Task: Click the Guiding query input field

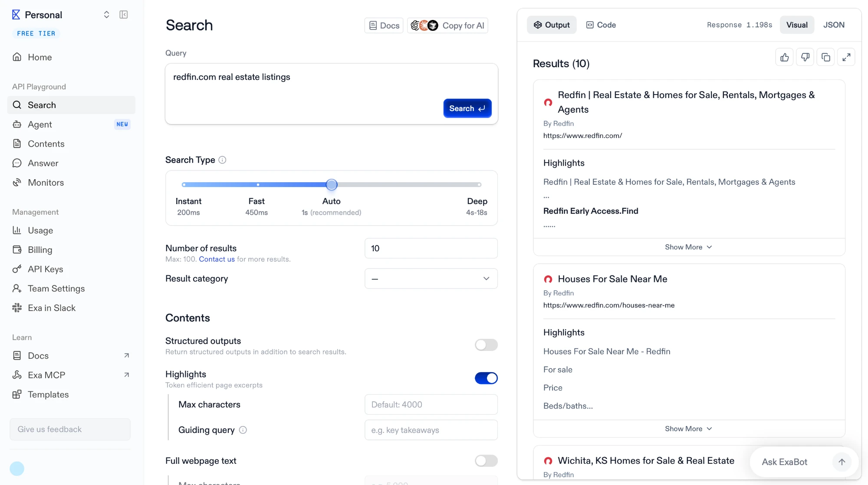Action: pyautogui.click(x=431, y=430)
